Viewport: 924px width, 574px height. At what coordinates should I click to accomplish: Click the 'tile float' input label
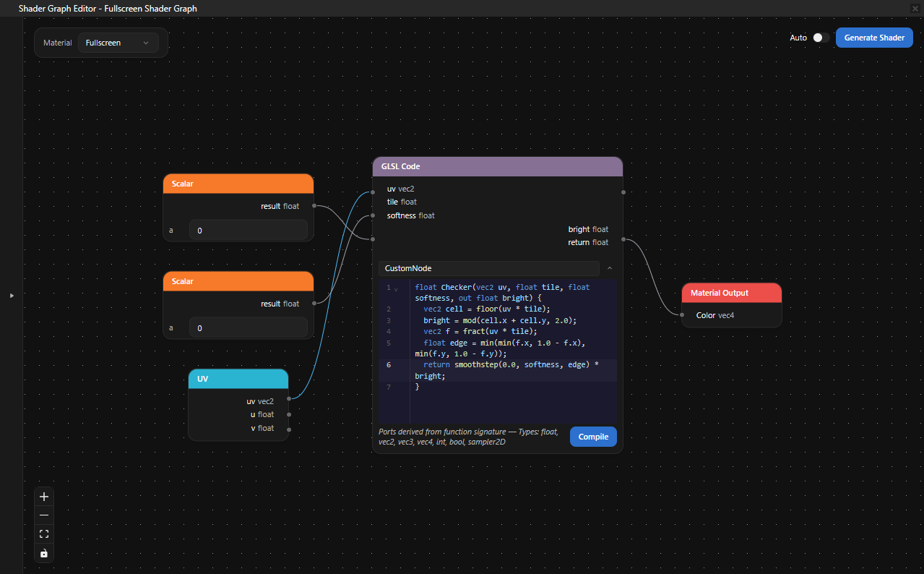402,202
